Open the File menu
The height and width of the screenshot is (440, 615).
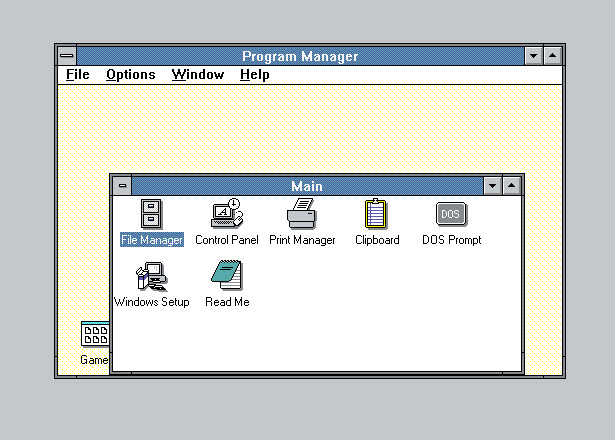pos(78,75)
